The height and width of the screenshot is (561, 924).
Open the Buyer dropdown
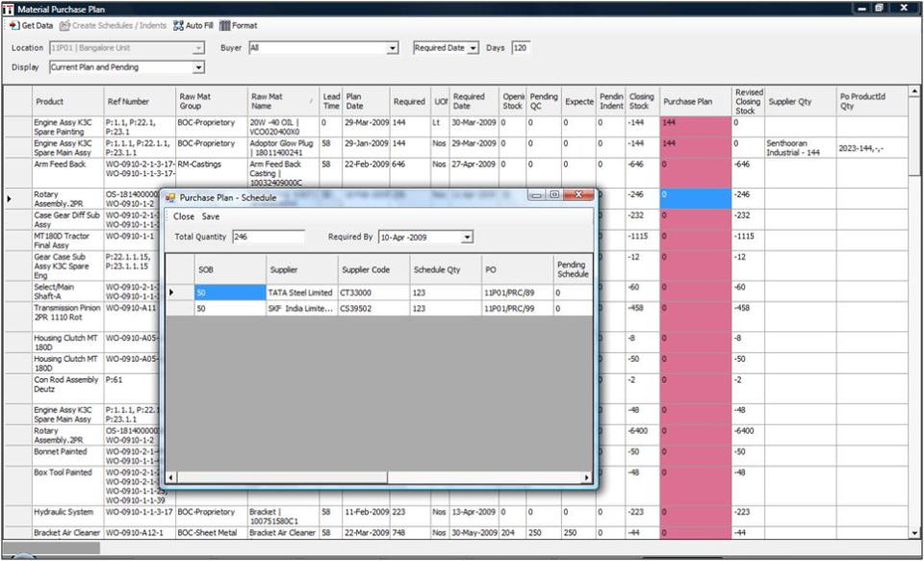point(393,48)
